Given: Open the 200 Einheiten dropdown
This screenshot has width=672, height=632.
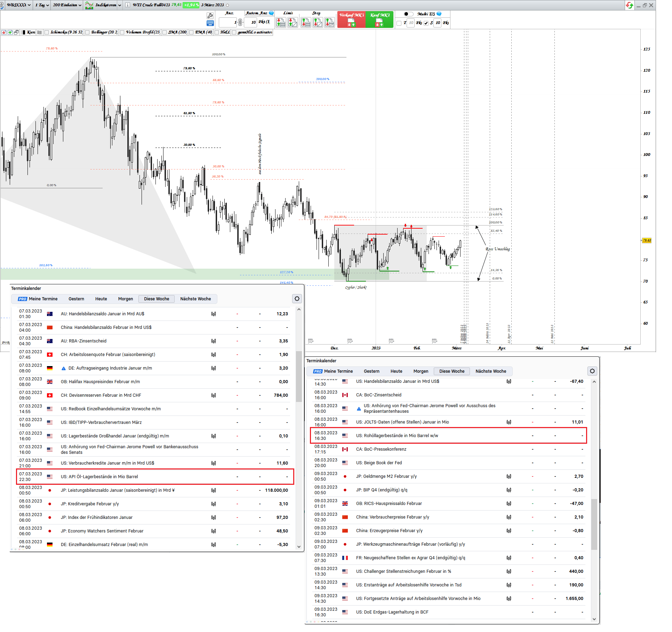Looking at the screenshot, I should 67,5.
